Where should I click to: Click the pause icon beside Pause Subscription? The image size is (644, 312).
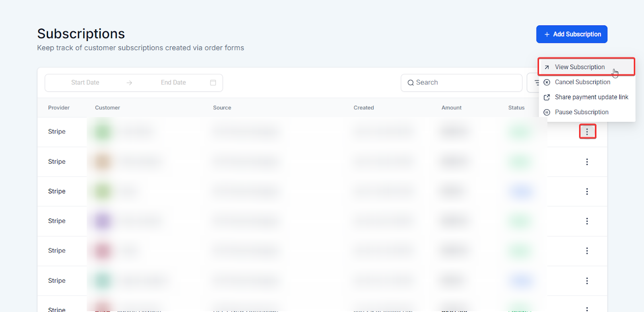coord(547,113)
